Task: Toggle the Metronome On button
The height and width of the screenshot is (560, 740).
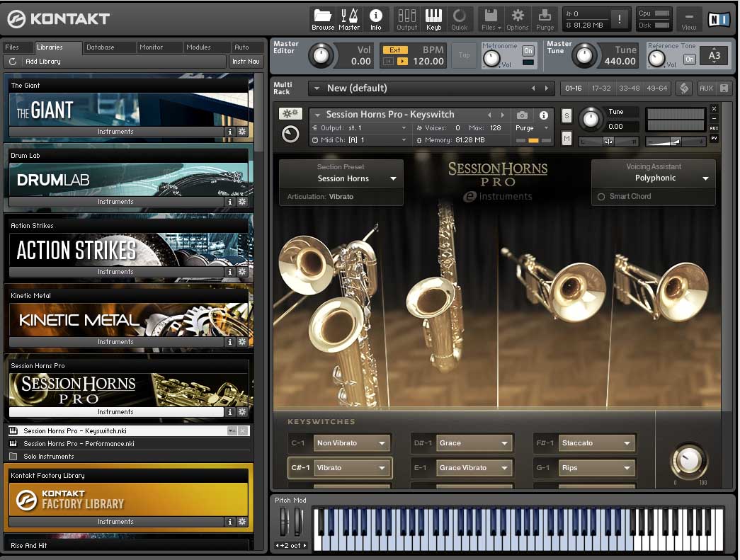Action: 528,50
